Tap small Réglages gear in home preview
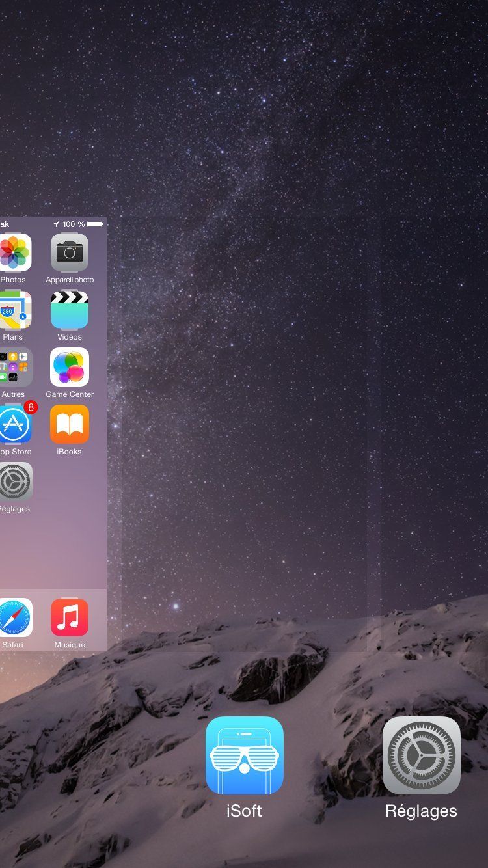This screenshot has height=868, width=488. tap(14, 482)
